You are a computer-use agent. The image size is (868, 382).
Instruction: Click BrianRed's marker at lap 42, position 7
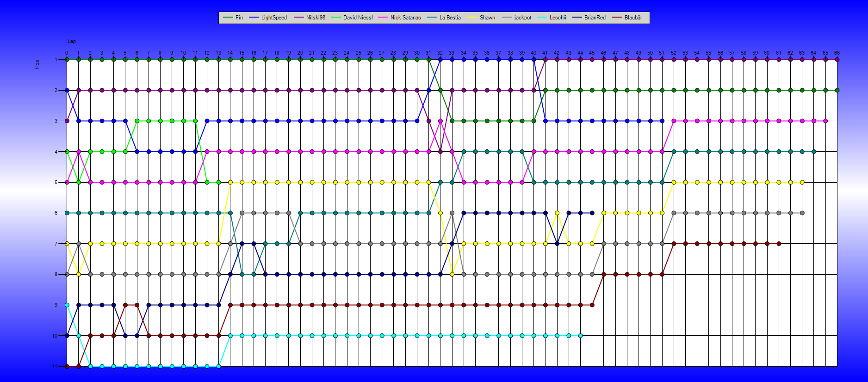[557, 243]
